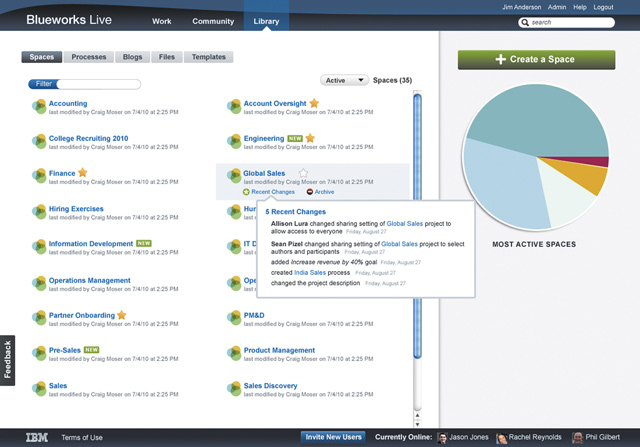Click Rachel Reynolds's avatar in the footer
This screenshot has height=447, width=640.
(501, 438)
